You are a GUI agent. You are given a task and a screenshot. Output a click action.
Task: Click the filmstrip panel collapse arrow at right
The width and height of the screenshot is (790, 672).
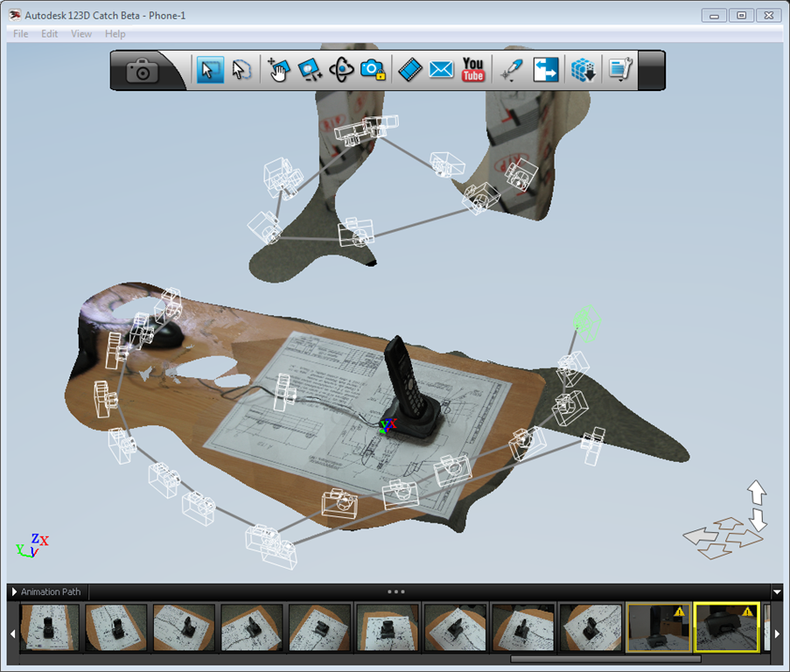coord(777,592)
